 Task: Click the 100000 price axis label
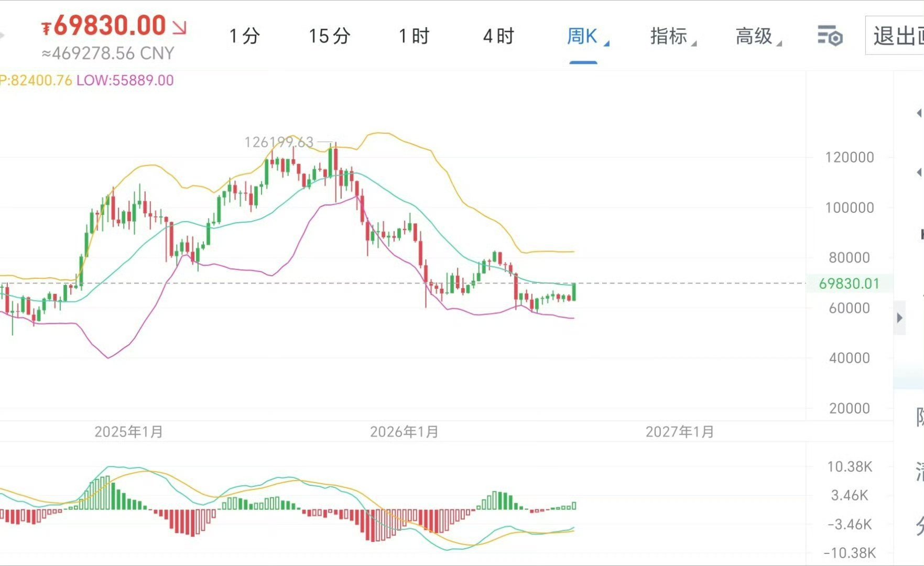pos(850,208)
